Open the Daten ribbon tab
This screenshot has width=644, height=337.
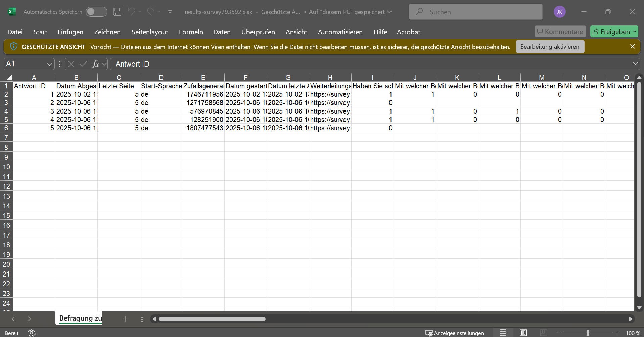tap(222, 32)
